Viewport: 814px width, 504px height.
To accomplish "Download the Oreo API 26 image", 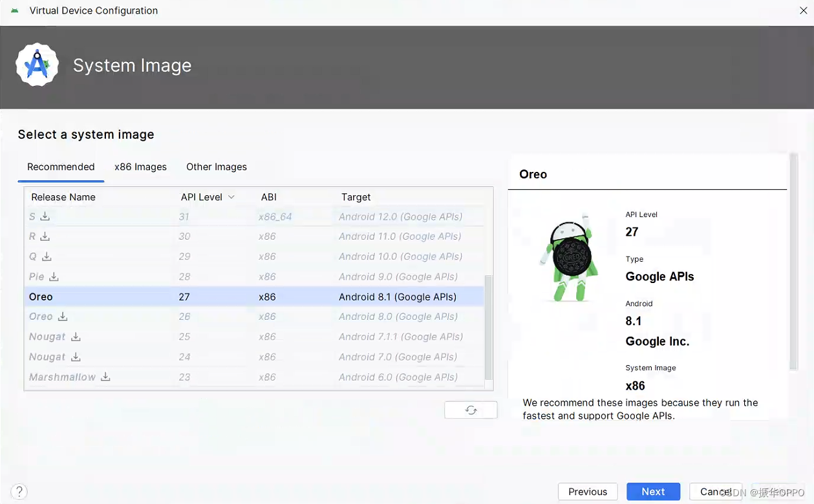I will (63, 317).
